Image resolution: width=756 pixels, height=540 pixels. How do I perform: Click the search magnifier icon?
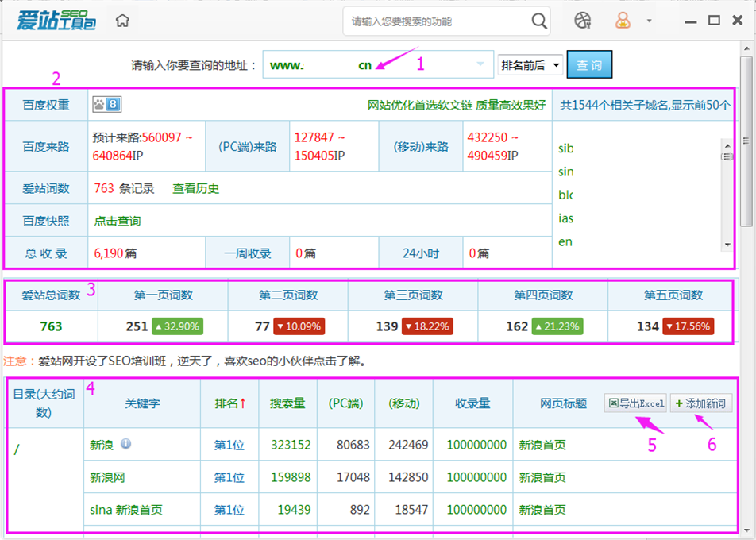(x=538, y=21)
